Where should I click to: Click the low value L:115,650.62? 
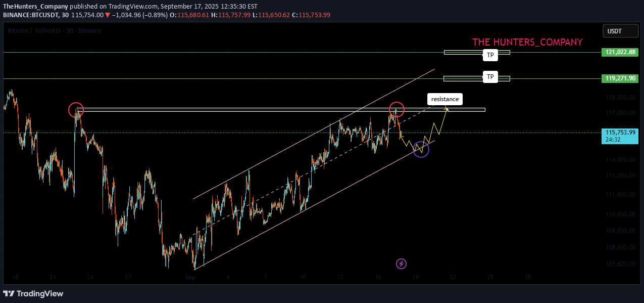(271, 15)
